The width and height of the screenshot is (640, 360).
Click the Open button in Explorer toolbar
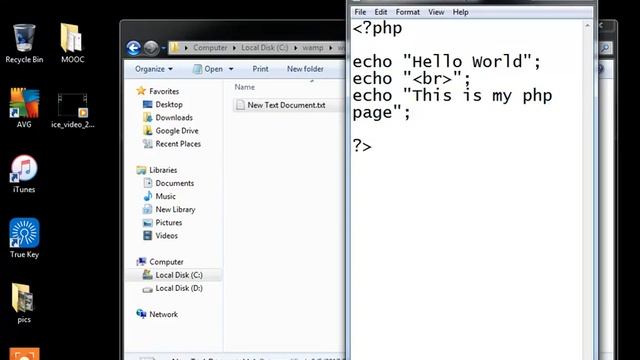coord(208,69)
